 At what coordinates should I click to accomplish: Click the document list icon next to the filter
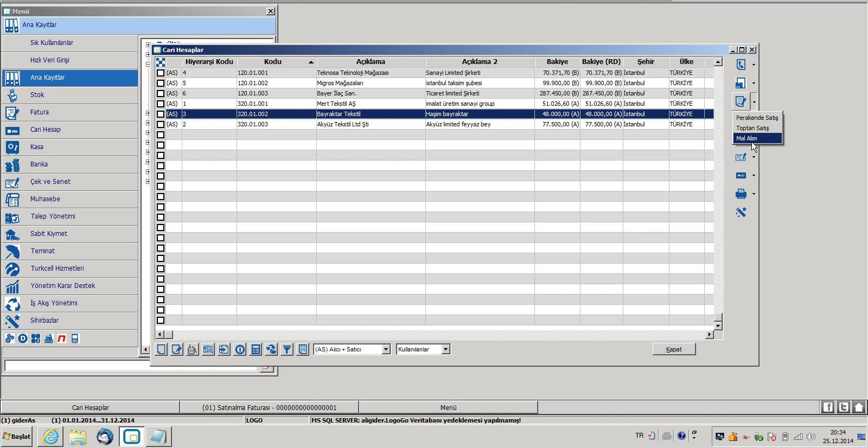click(303, 350)
